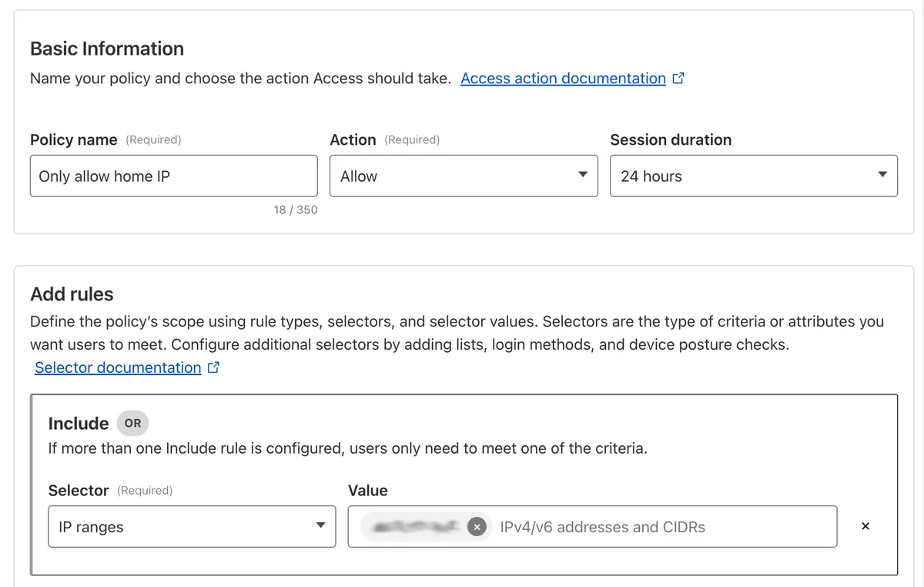Click the 18 / 350 character counter

pos(296,209)
